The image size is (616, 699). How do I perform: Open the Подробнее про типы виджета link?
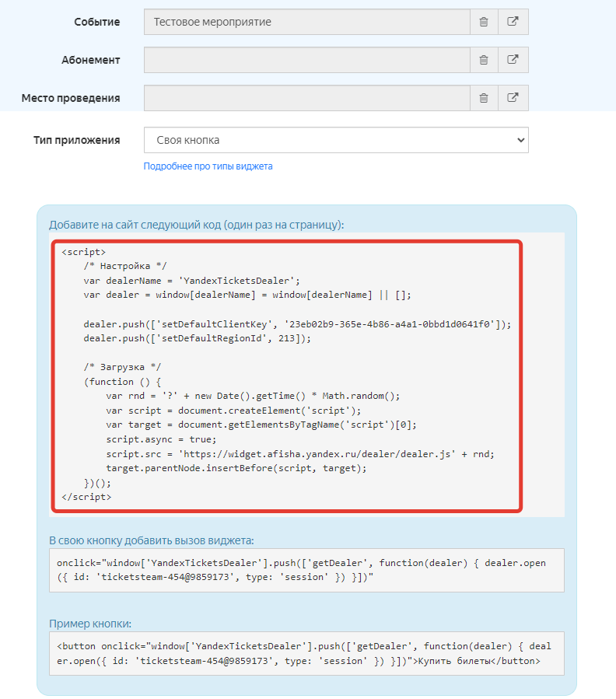(208, 166)
